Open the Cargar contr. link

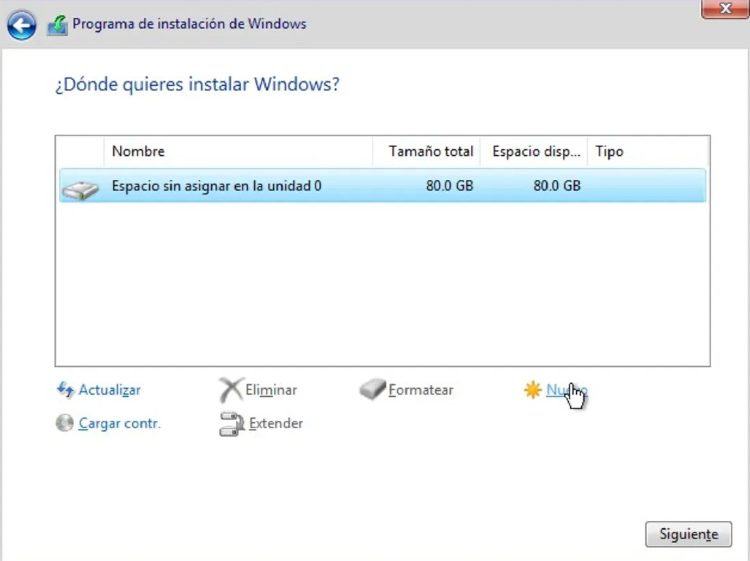120,423
